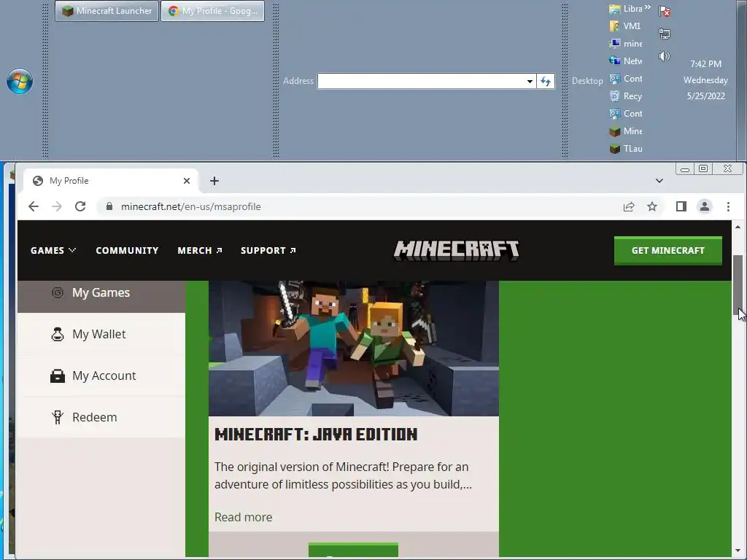Focus the taskbar Address input field
747x560 pixels.
point(421,81)
